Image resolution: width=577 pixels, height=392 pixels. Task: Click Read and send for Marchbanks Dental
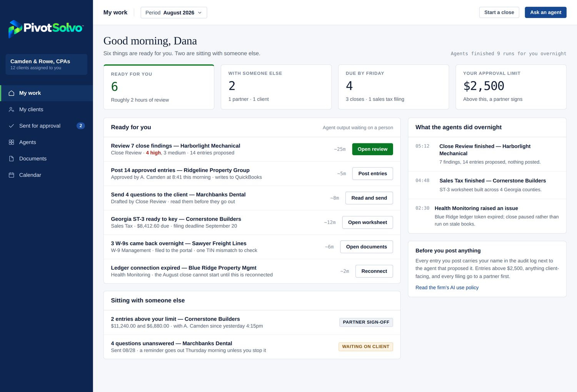[369, 198]
